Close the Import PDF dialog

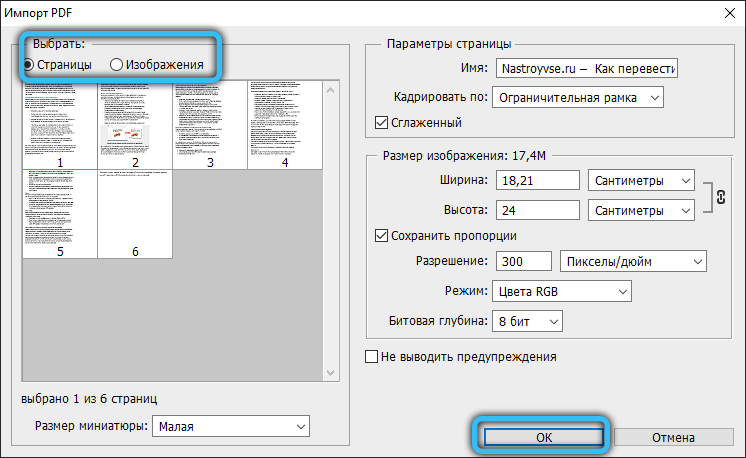coord(725,12)
